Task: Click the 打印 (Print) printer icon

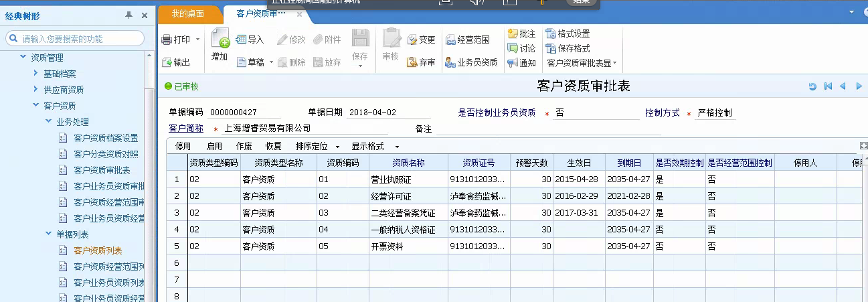Action: click(x=167, y=40)
